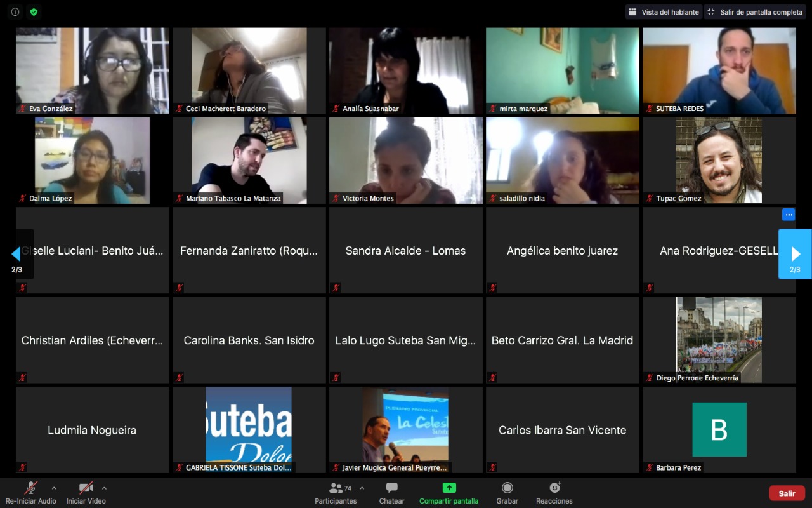Click Salir de pantalla completa
This screenshot has height=508, width=812.
[755, 12]
